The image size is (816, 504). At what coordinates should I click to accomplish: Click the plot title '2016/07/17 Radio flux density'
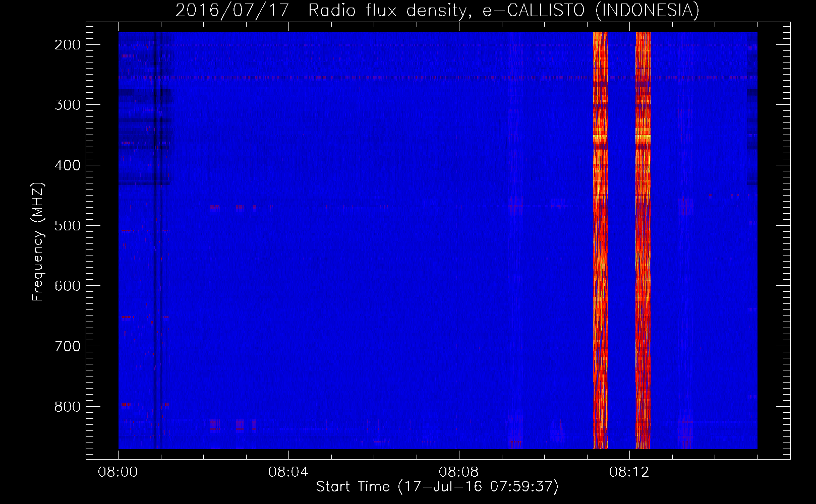(437, 10)
